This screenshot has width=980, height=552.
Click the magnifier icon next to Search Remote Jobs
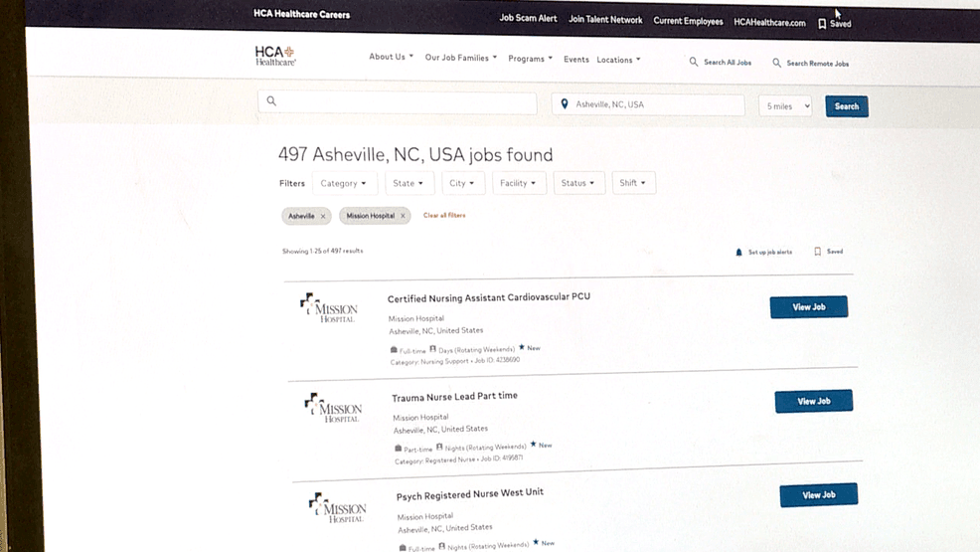pos(776,63)
